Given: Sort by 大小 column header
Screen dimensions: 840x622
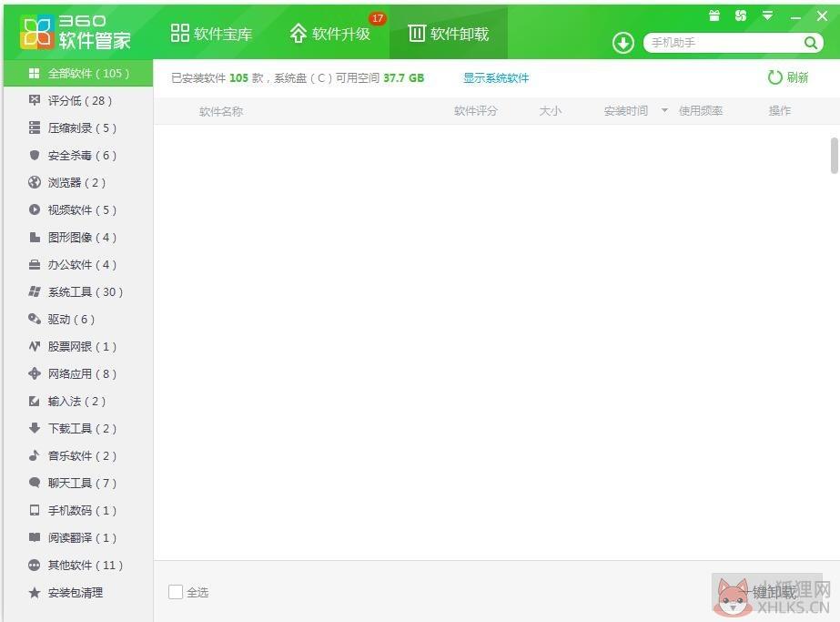Looking at the screenshot, I should point(551,111).
